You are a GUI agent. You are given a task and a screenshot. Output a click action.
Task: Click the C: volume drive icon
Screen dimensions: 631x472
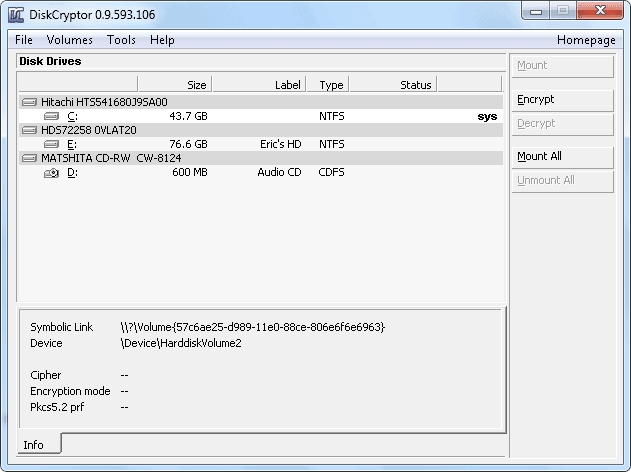point(51,116)
